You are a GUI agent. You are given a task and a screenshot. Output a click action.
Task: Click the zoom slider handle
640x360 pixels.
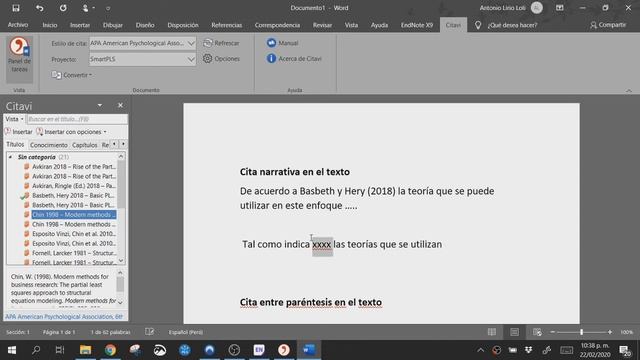[x=582, y=332]
